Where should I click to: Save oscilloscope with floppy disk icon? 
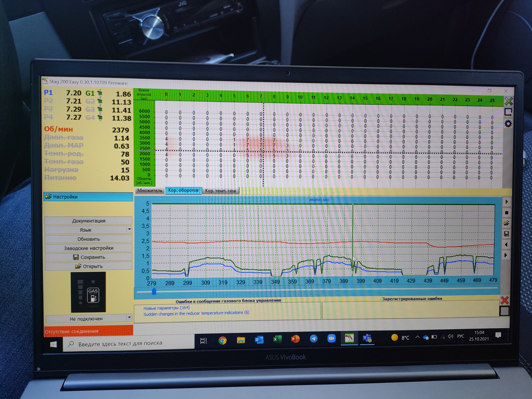[x=506, y=234]
